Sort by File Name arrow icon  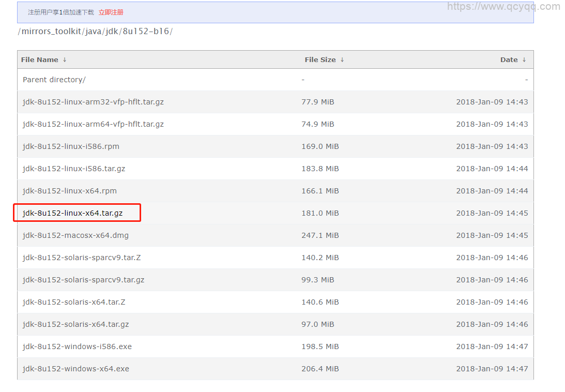pos(65,60)
